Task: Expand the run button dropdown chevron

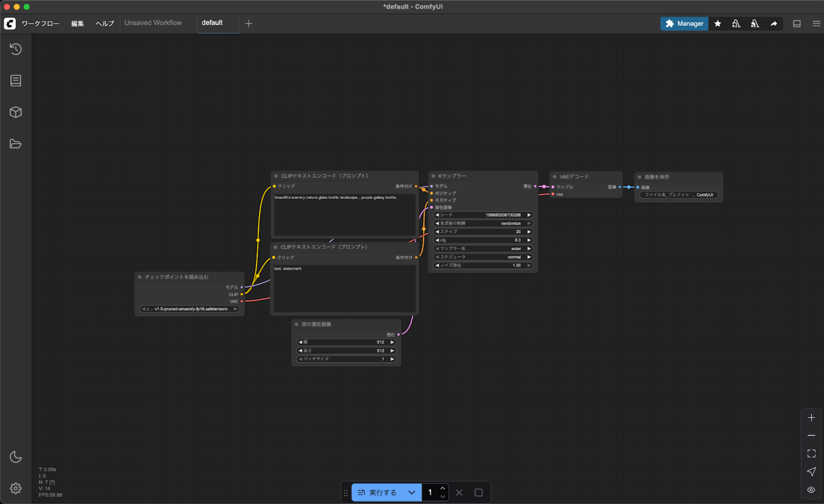Action: [x=411, y=492]
